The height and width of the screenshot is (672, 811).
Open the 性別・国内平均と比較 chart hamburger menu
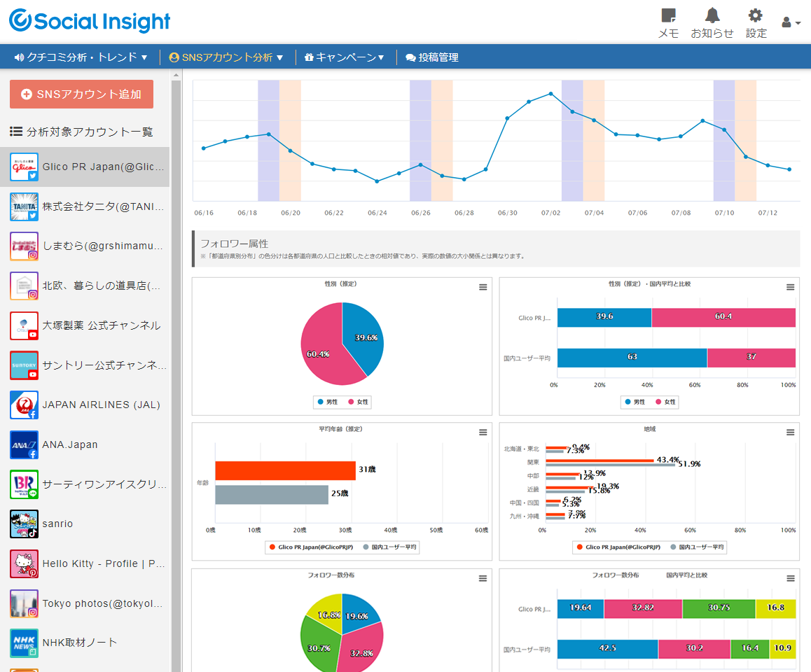(x=790, y=288)
